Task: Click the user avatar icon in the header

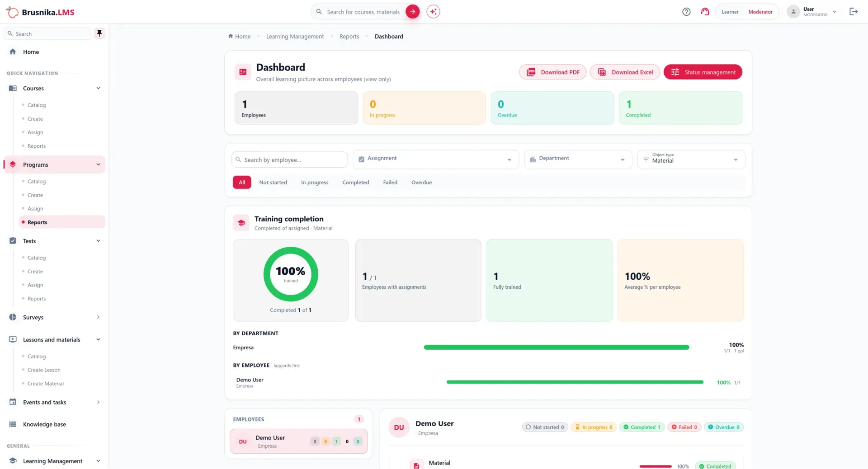Action: (793, 12)
